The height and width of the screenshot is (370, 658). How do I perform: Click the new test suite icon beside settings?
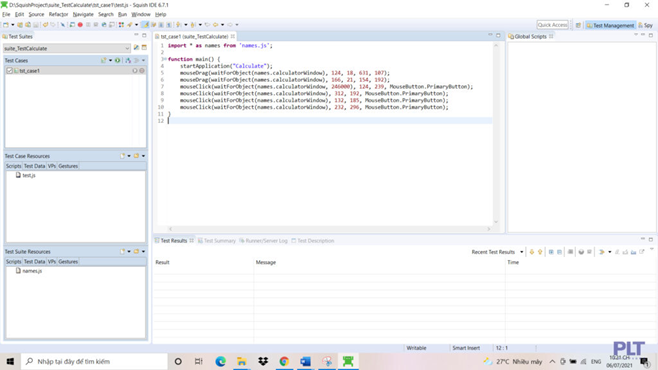click(x=144, y=48)
